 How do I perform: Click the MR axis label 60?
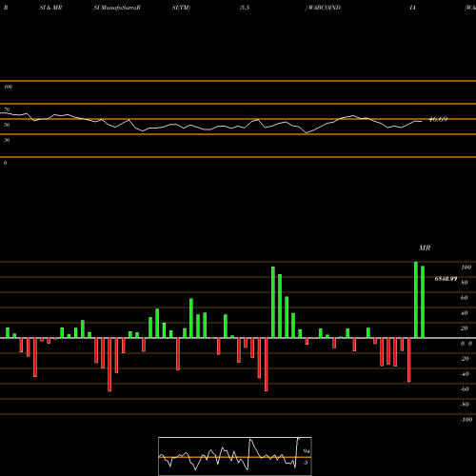(465, 298)
